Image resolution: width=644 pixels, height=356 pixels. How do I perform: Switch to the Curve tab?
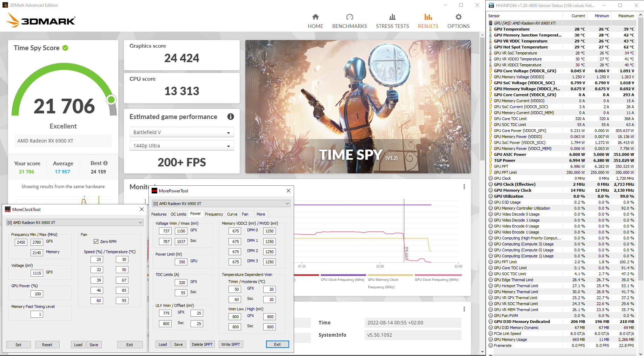coord(232,214)
